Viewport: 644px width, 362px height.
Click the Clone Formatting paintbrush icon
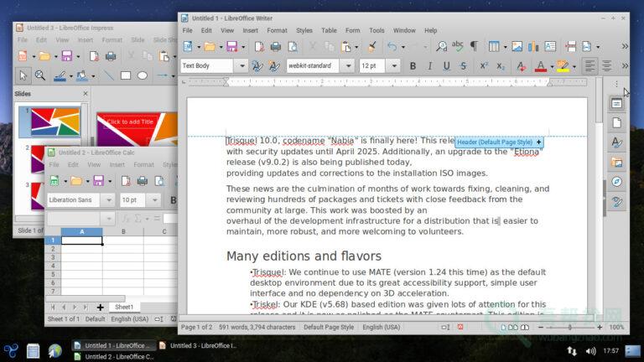(371, 46)
